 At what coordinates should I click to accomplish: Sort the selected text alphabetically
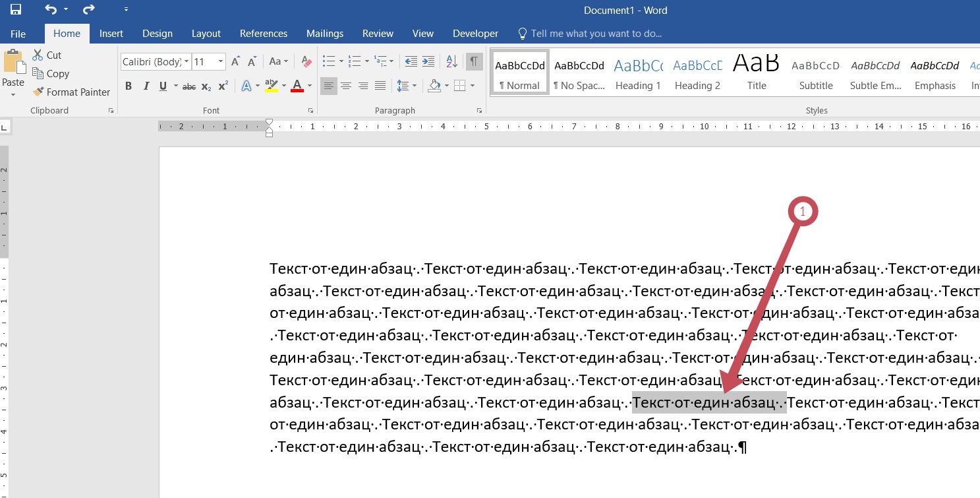[x=451, y=62]
